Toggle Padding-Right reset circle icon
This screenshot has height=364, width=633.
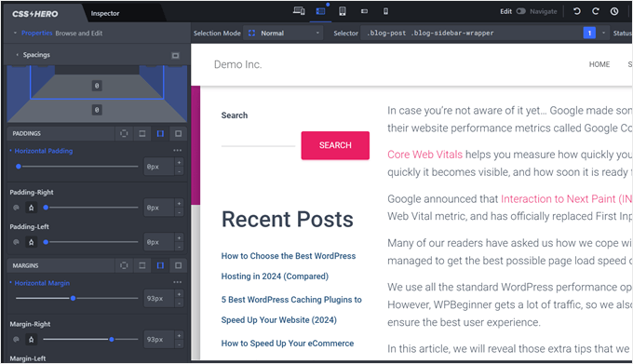coord(16,208)
